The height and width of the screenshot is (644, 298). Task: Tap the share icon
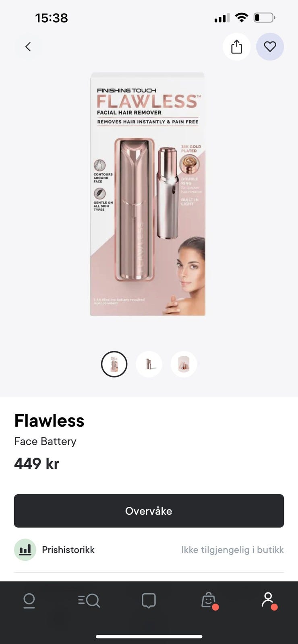[x=237, y=47]
